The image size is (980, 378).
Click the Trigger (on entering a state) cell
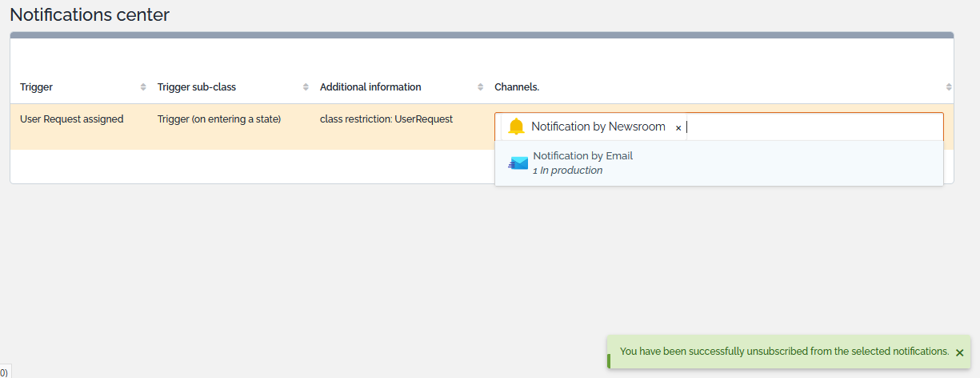coord(218,119)
